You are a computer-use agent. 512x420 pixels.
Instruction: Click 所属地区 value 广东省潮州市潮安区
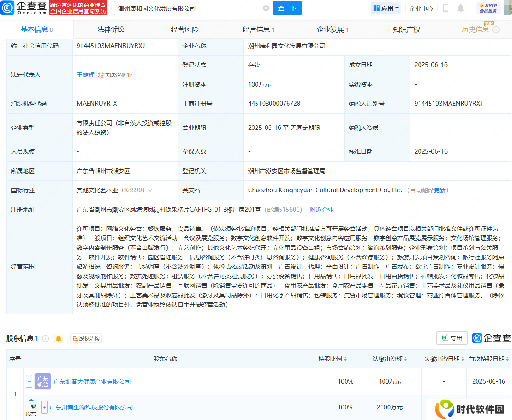pos(103,171)
